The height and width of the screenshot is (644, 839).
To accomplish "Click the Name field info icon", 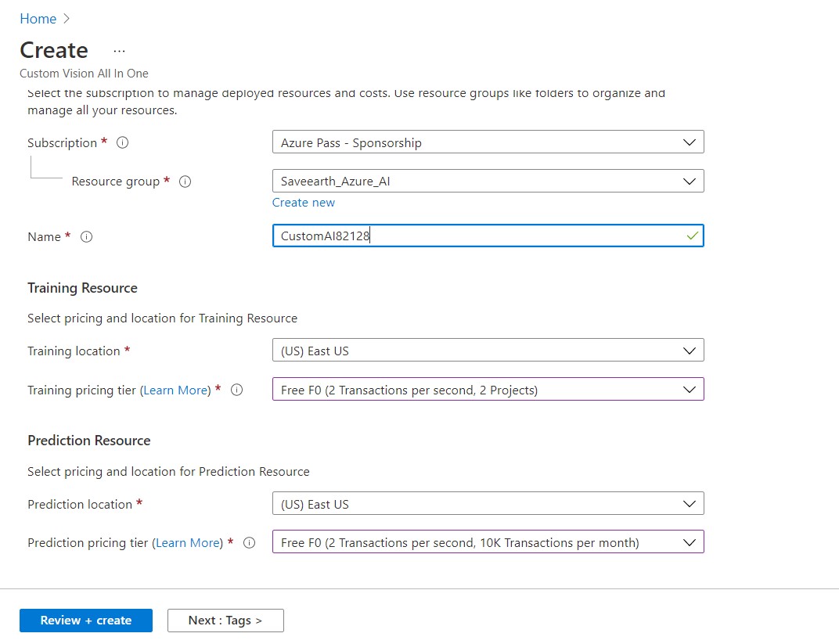I will coord(87,237).
